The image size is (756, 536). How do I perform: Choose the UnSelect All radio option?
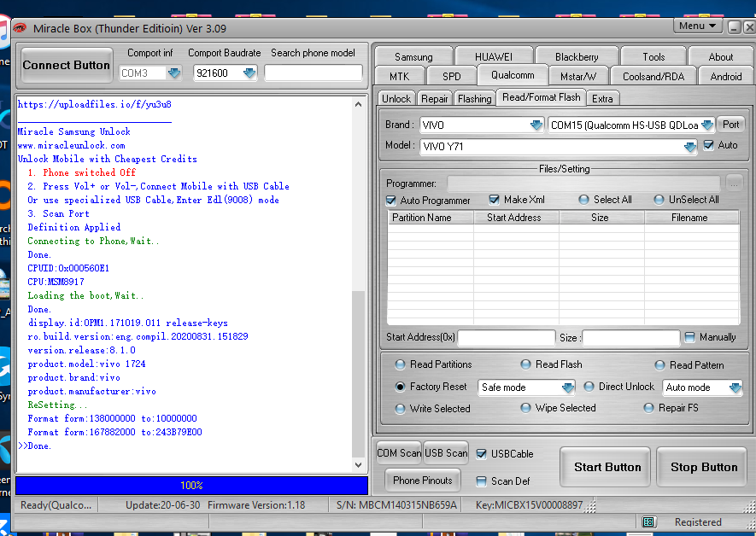[x=659, y=200]
